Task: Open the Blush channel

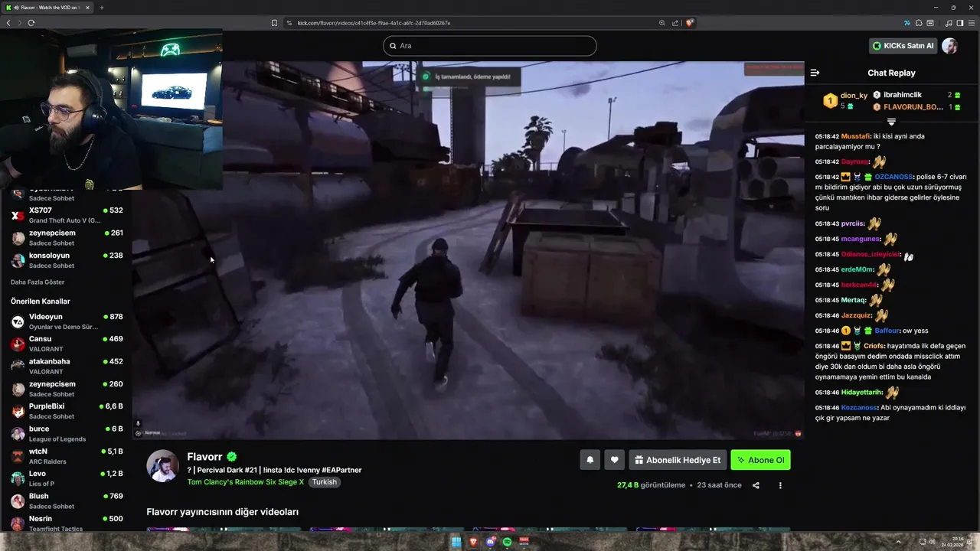Action: (x=67, y=501)
